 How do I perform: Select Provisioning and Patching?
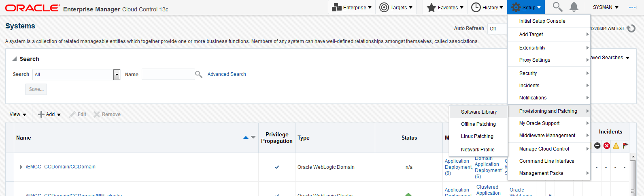click(548, 111)
